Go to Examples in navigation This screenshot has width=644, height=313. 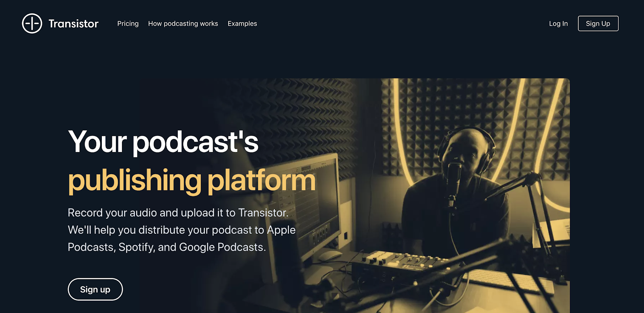[242, 24]
